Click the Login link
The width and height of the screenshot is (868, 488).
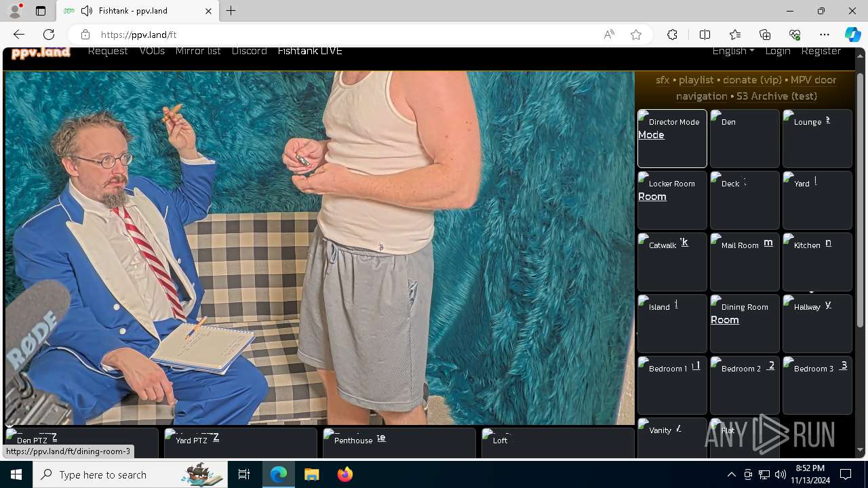[778, 51]
